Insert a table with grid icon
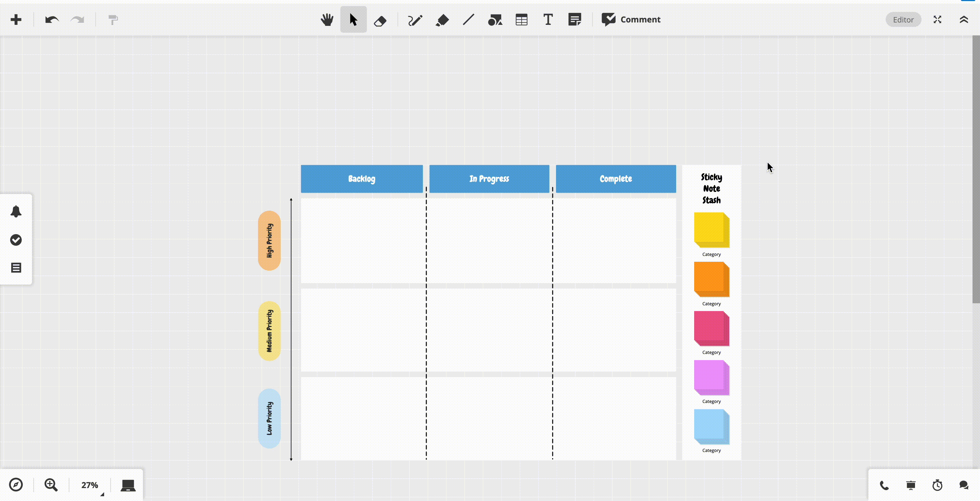Viewport: 980px width, 501px height. coord(522,20)
